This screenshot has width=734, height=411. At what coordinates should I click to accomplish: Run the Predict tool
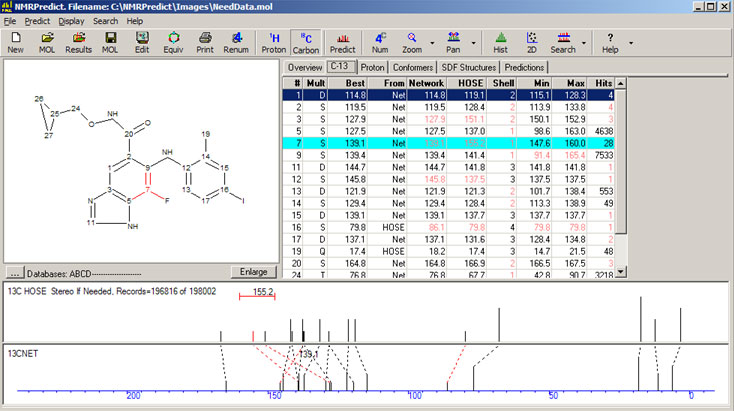pyautogui.click(x=342, y=41)
